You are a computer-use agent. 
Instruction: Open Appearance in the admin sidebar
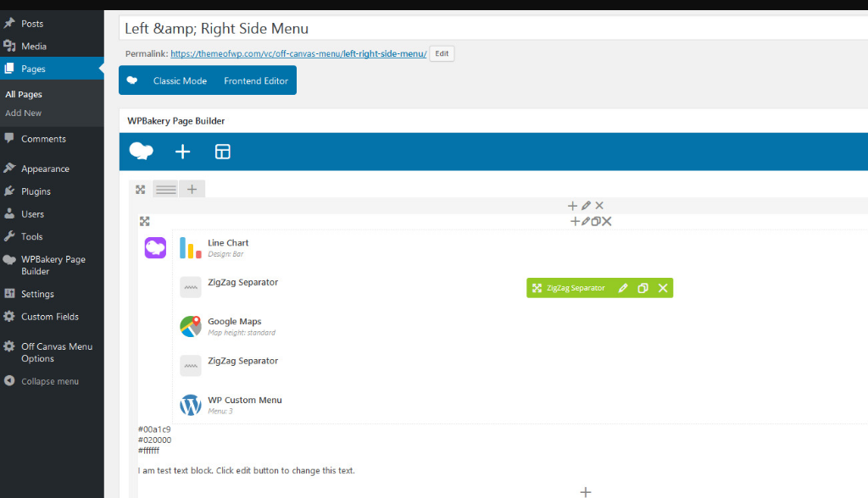click(45, 169)
